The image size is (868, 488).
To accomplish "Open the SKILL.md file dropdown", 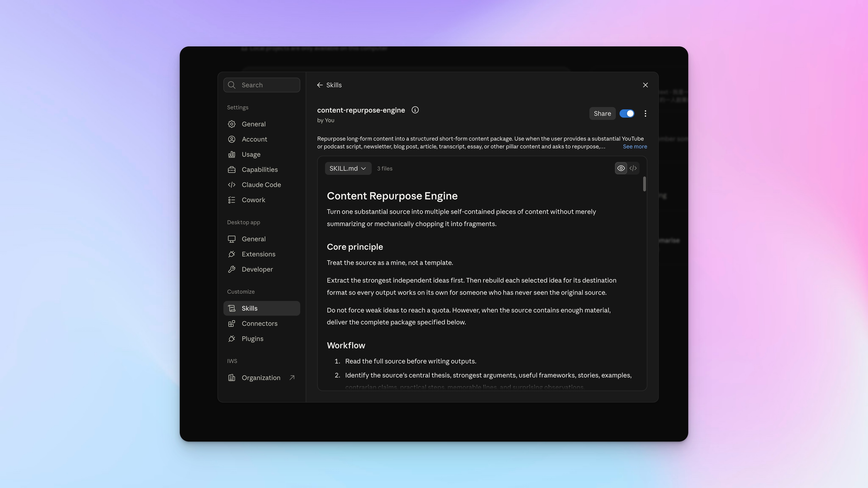I will [x=348, y=168].
